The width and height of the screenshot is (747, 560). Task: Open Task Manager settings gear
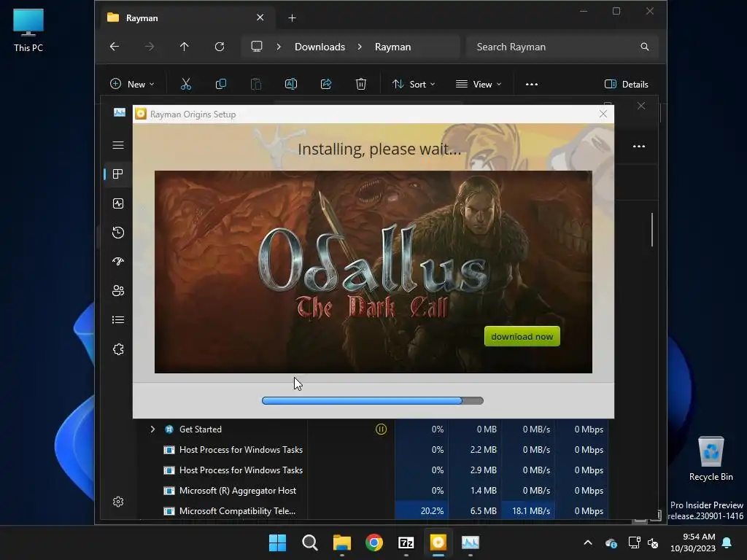point(118,502)
